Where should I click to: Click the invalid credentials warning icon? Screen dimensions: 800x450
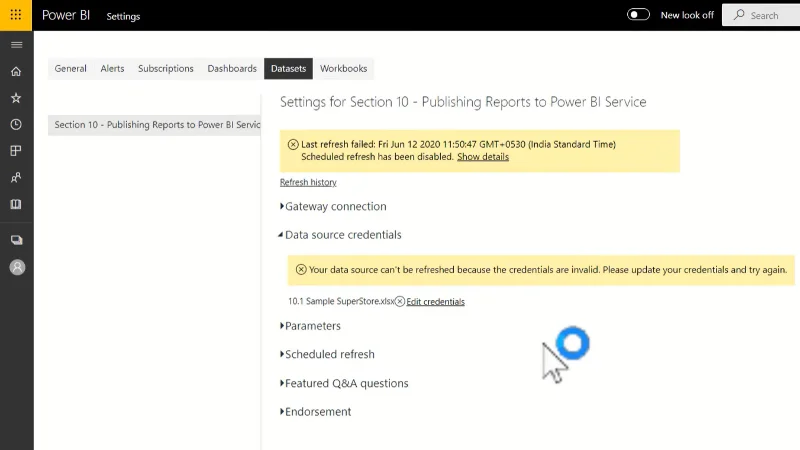[x=301, y=269]
